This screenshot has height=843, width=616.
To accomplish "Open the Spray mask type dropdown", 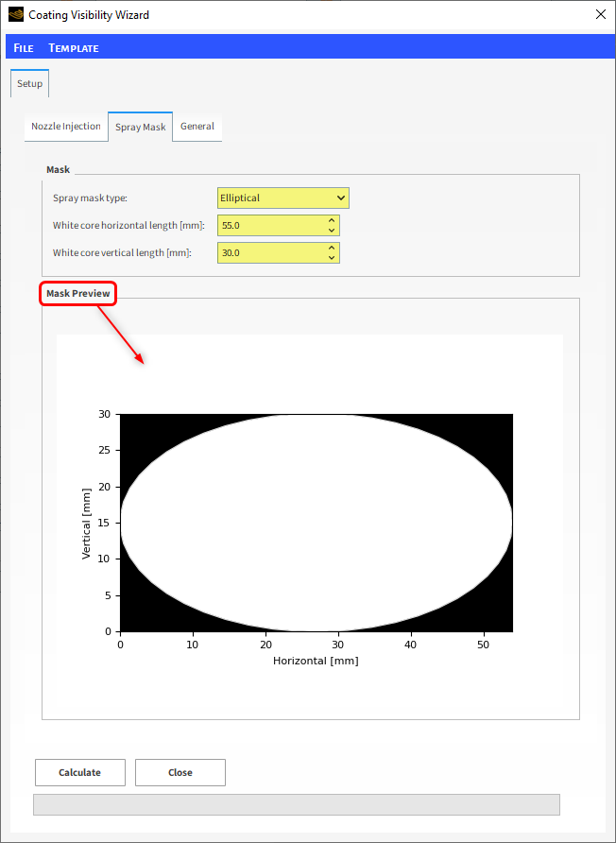I will point(283,198).
